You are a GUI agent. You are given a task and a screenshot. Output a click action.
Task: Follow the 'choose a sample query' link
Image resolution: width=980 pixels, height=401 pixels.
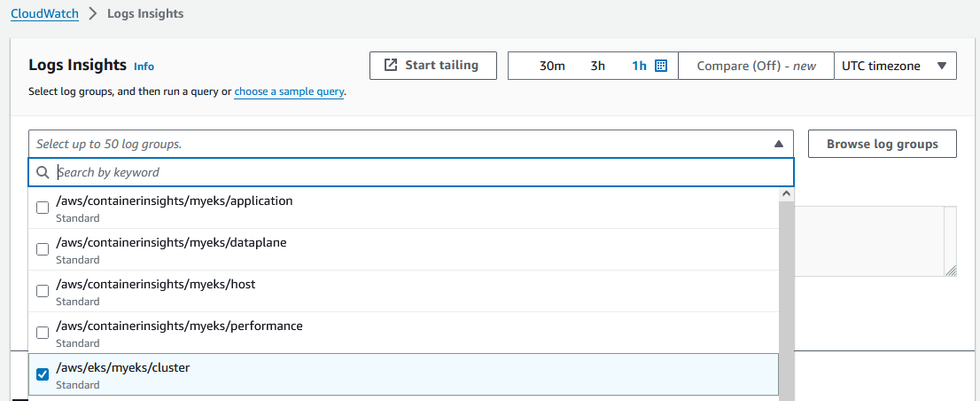289,92
